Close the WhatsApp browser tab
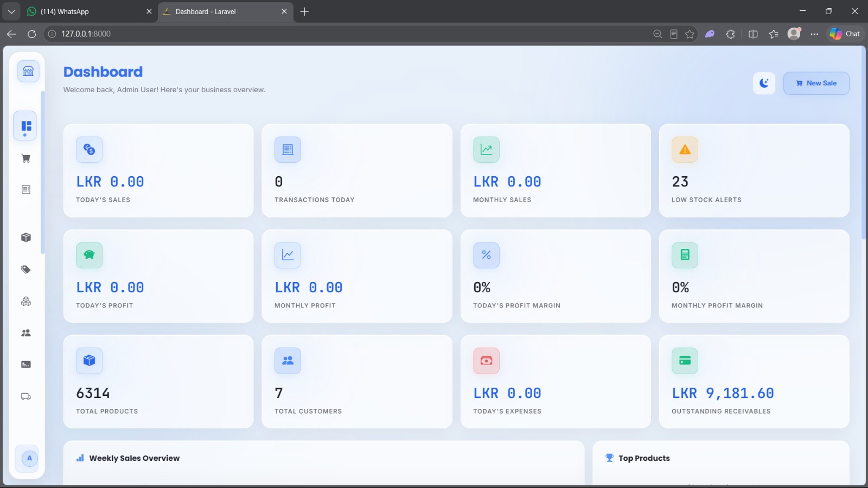Image resolution: width=868 pixels, height=488 pixels. click(149, 11)
